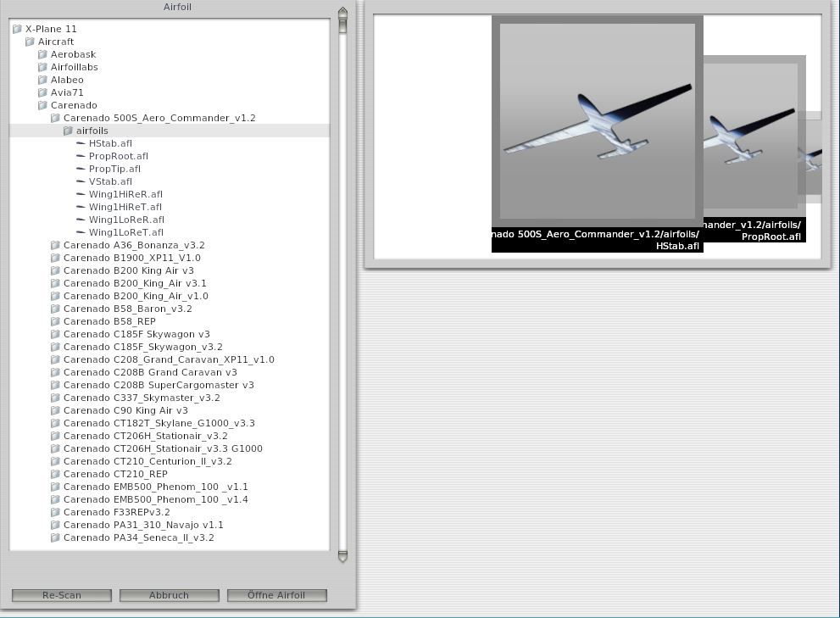The image size is (840, 618).
Task: Click the airfoil icon next to PropRoot.afl
Action: [x=81, y=156]
